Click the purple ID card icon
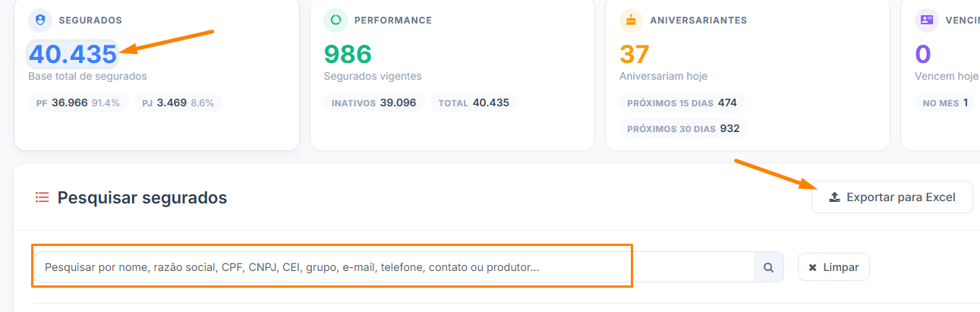The width and height of the screenshot is (980, 312). click(x=926, y=20)
